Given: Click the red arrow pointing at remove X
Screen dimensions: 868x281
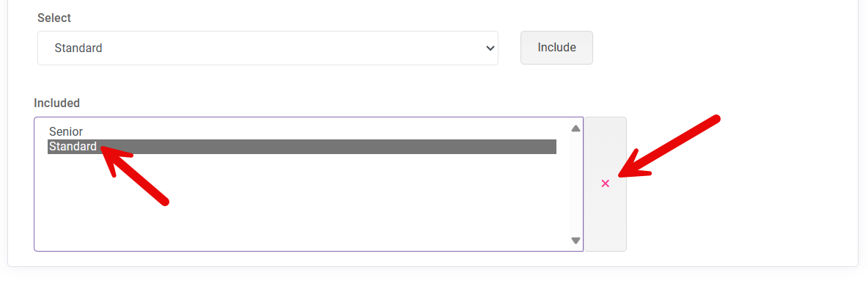Looking at the screenshot, I should pyautogui.click(x=668, y=147).
